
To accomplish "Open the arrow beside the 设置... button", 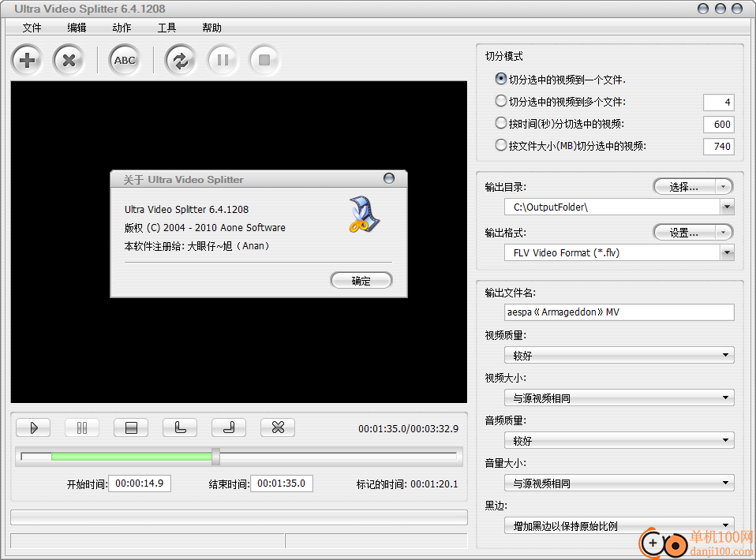I will [724, 233].
